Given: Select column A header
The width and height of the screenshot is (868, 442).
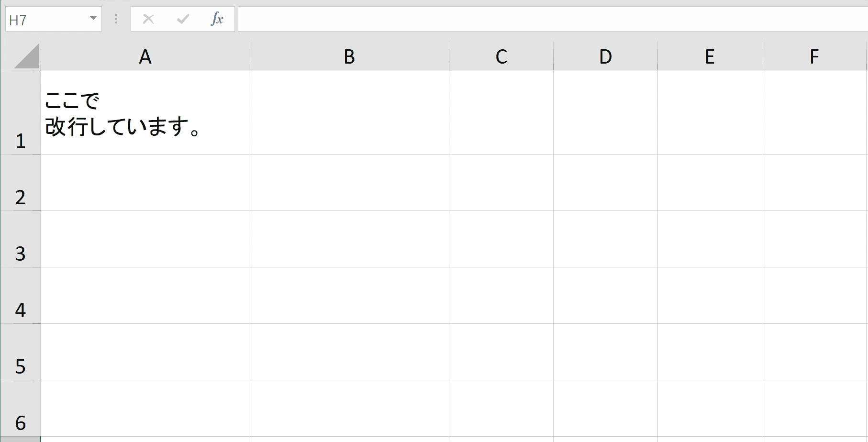Looking at the screenshot, I should [x=145, y=56].
